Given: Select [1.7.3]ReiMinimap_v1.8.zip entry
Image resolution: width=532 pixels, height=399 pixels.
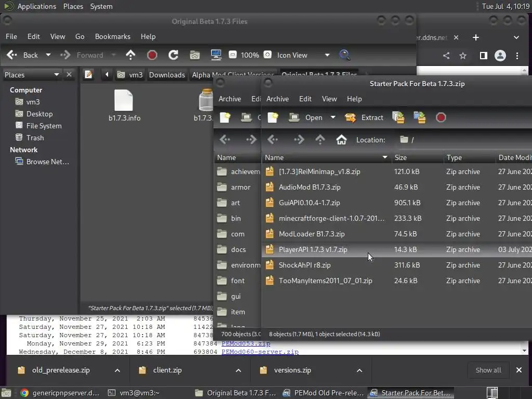Looking at the screenshot, I should tap(397, 171).
